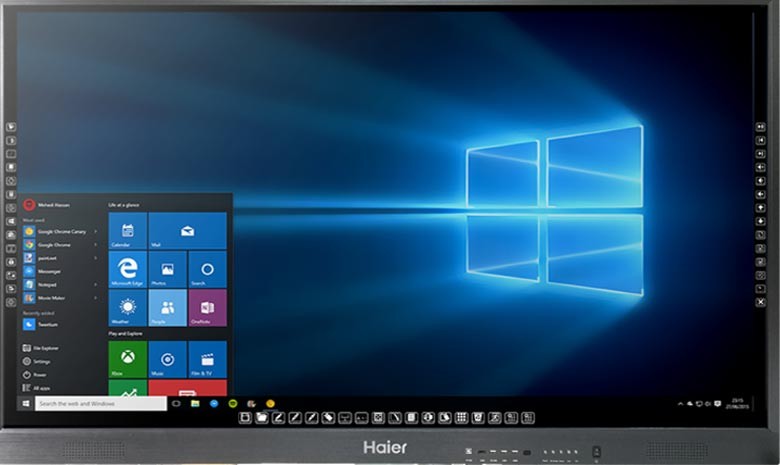
Task: Expand the paint.net jump list arrow
Action: 96,258
